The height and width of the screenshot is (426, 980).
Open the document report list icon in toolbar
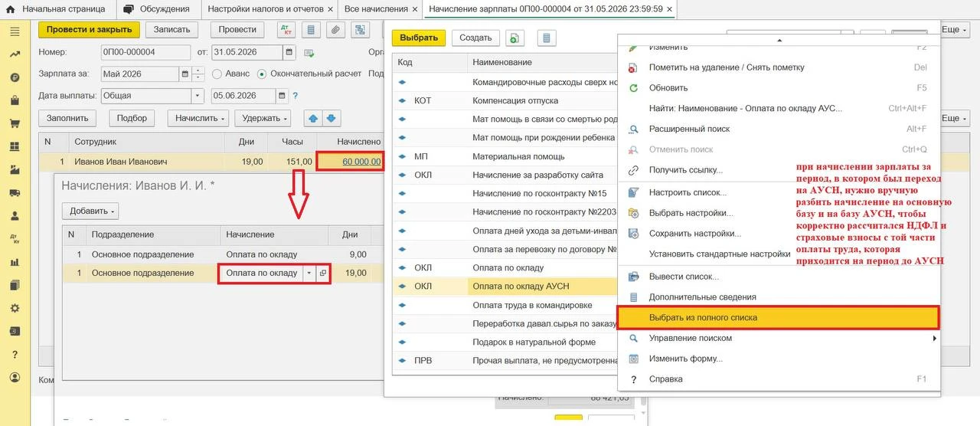pyautogui.click(x=311, y=30)
